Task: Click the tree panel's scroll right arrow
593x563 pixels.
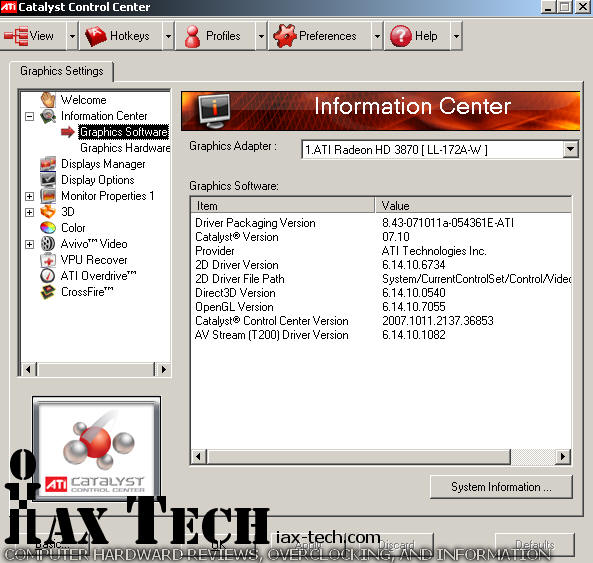Action: 163,369
